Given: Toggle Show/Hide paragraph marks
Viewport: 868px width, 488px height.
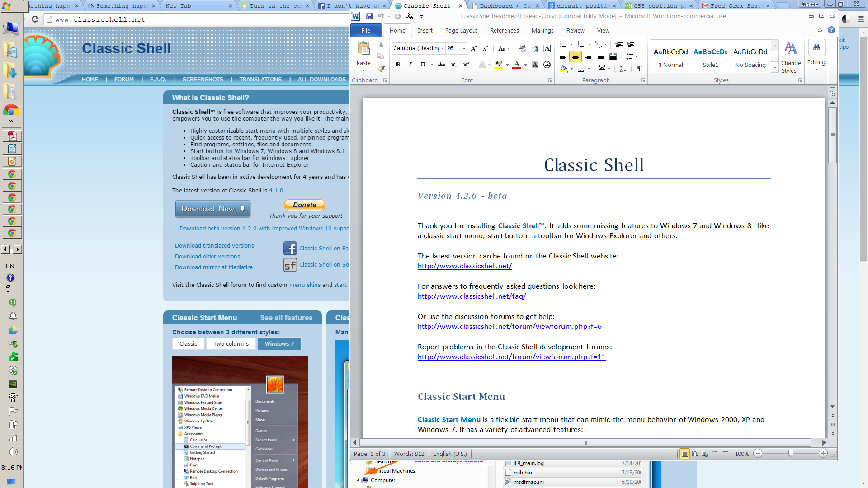Looking at the screenshot, I should (639, 69).
